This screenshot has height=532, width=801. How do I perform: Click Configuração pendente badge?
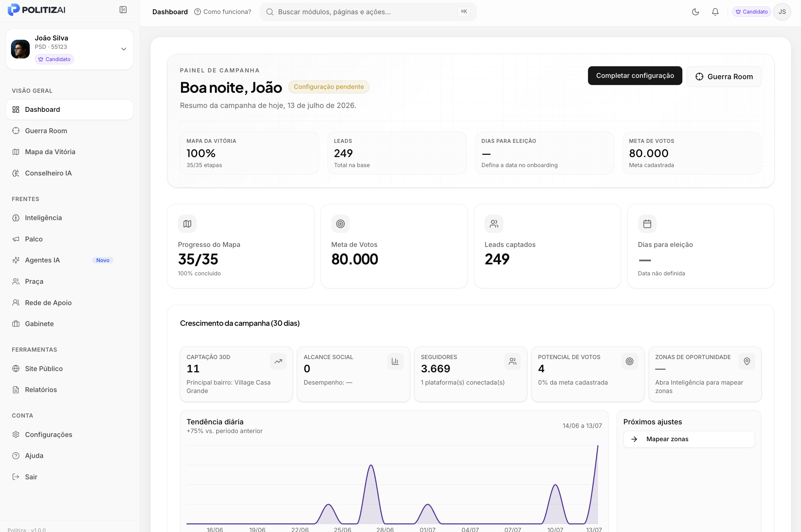coord(328,87)
